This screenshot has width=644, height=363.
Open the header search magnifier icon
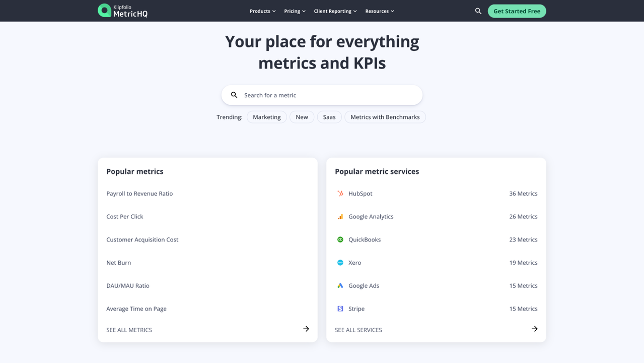[x=478, y=11]
